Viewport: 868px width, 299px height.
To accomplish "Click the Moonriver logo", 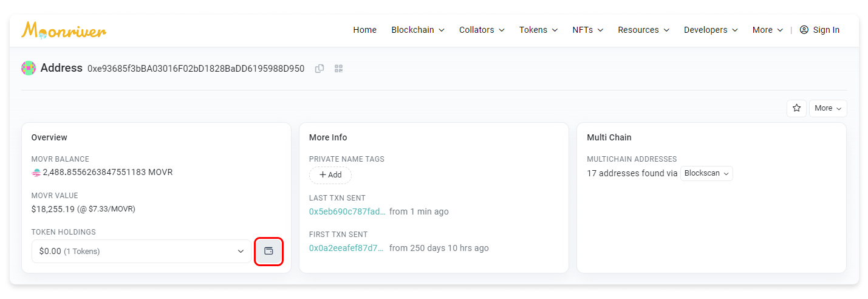I will click(x=64, y=30).
